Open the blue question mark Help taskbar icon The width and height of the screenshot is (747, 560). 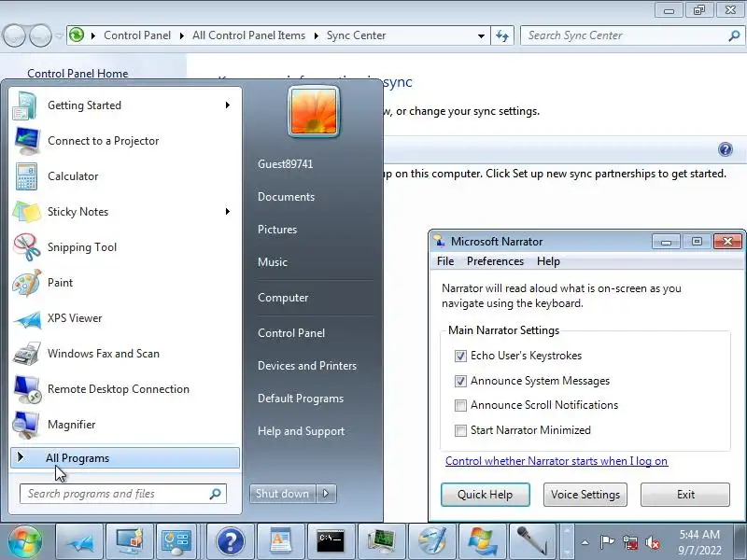(230, 542)
